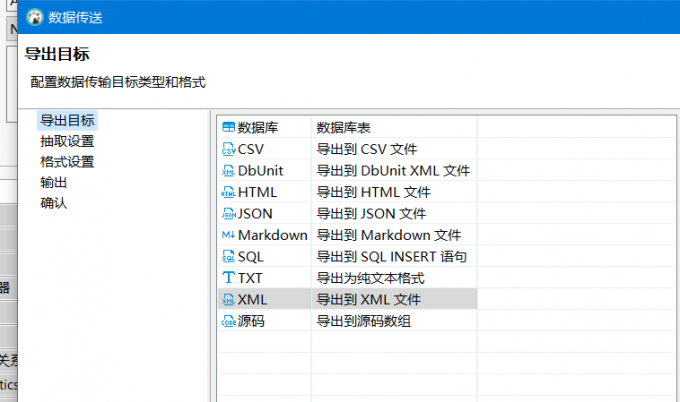Click the Markdown M icon
Screen dimensions: 680x402
pos(228,235)
